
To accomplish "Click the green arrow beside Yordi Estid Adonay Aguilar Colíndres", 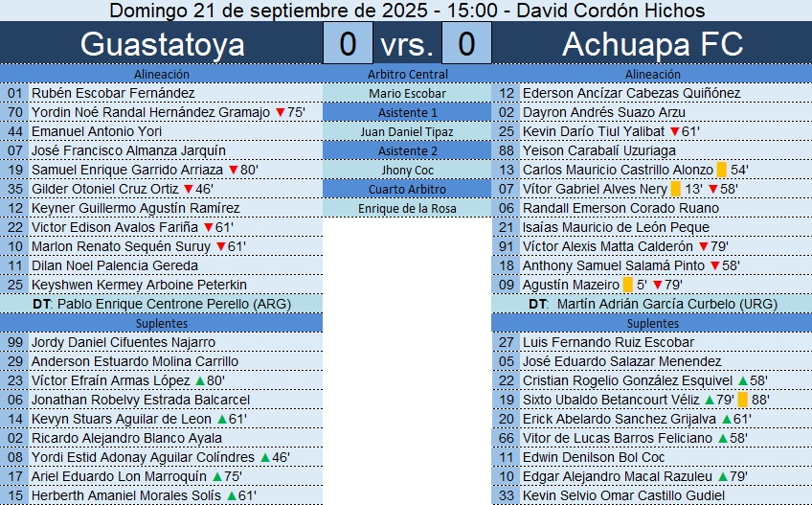I will [264, 457].
